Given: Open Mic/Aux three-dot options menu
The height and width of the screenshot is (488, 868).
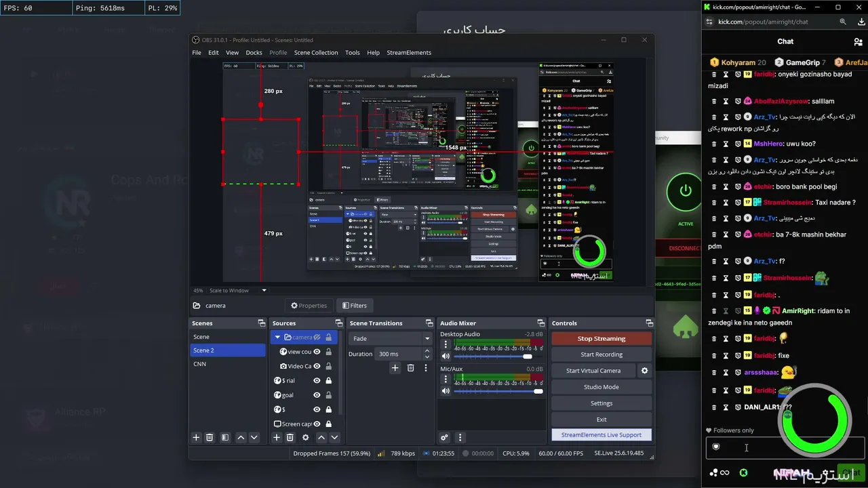Looking at the screenshot, I should (446, 379).
